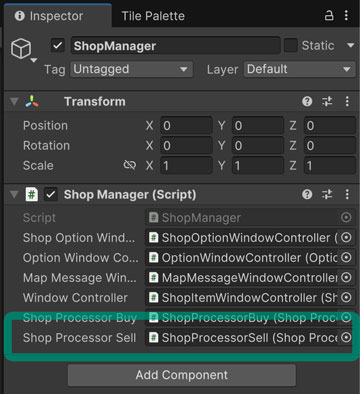Open the Tag dropdown showing Untagged
This screenshot has height=394, width=360.
pyautogui.click(x=131, y=69)
